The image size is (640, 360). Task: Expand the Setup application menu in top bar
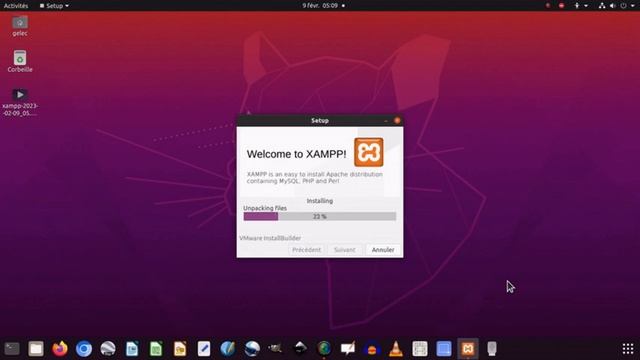click(x=54, y=6)
